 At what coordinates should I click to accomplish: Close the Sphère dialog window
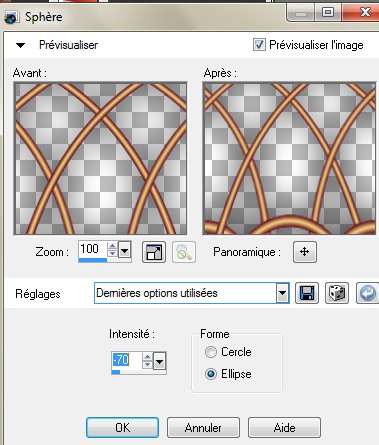(361, 13)
